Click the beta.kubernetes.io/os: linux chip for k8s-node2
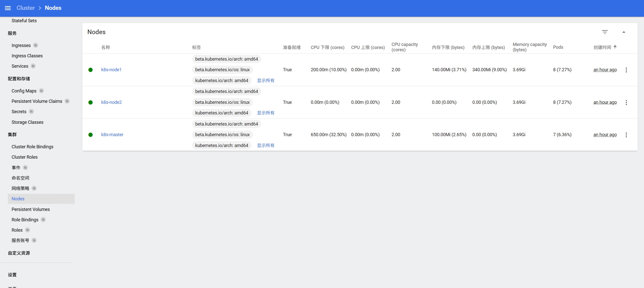 click(x=222, y=102)
